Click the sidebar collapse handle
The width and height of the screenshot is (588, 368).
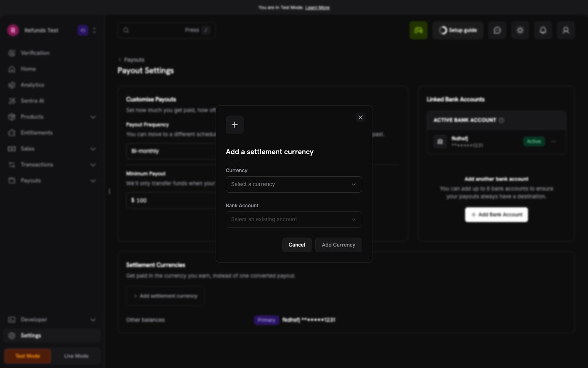(x=109, y=191)
